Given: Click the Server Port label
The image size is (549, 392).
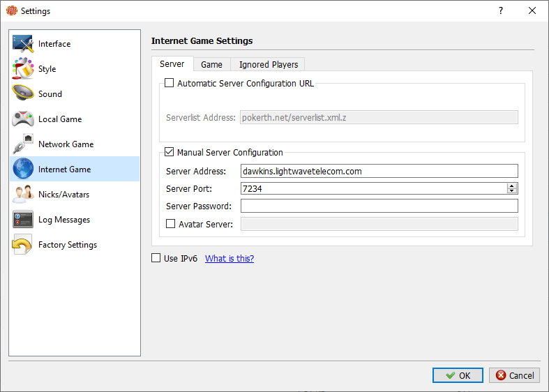Looking at the screenshot, I should point(189,188).
